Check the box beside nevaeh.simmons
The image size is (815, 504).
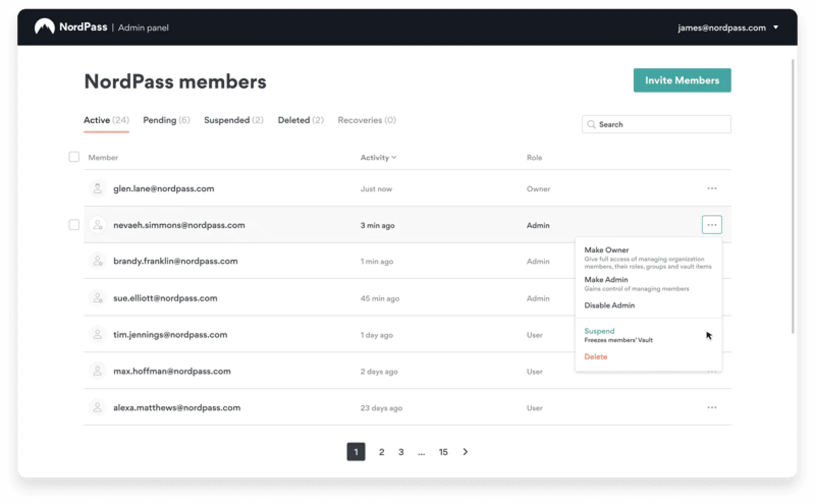tap(74, 225)
